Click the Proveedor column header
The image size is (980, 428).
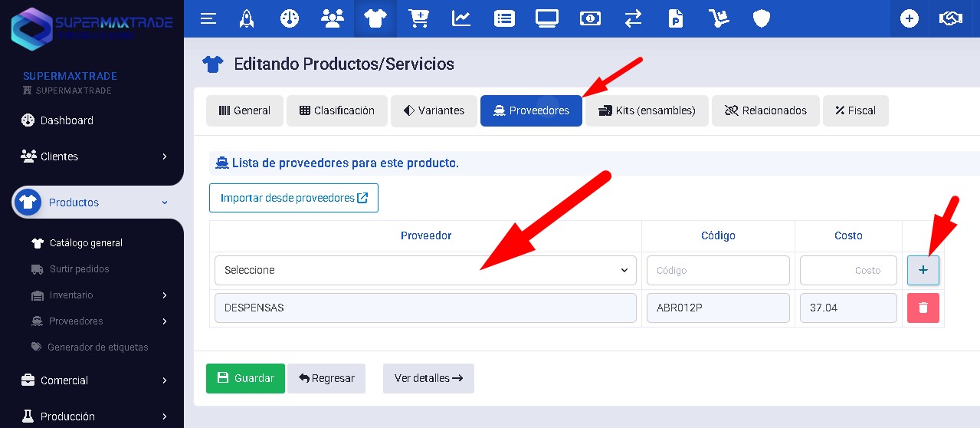click(426, 235)
